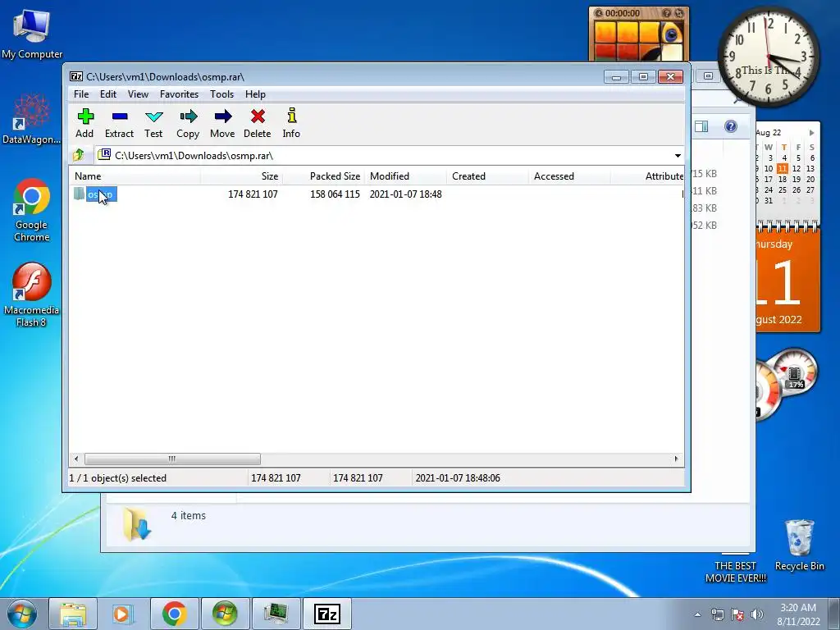Select day 18 in calendar gadget
This screenshot has width=840, height=630.
click(783, 180)
